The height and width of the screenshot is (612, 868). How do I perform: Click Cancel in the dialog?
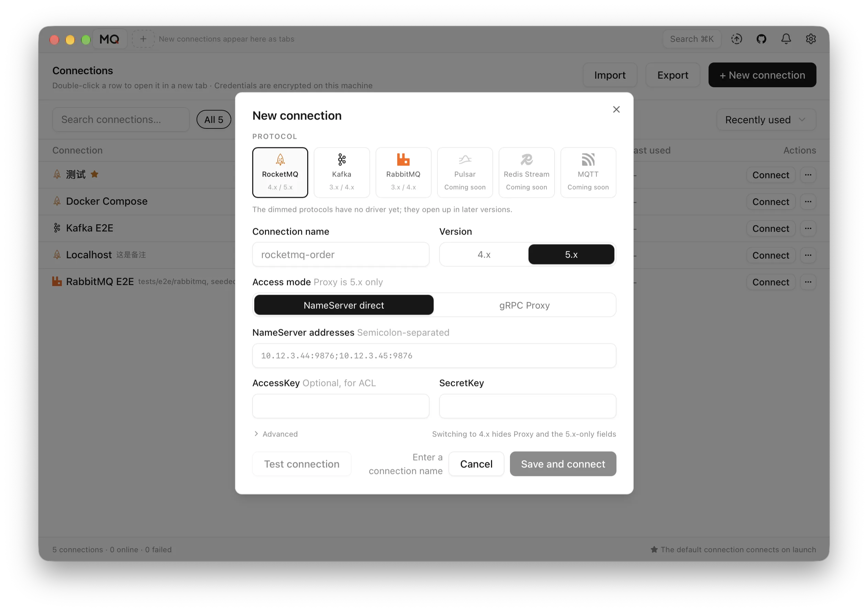tap(476, 464)
